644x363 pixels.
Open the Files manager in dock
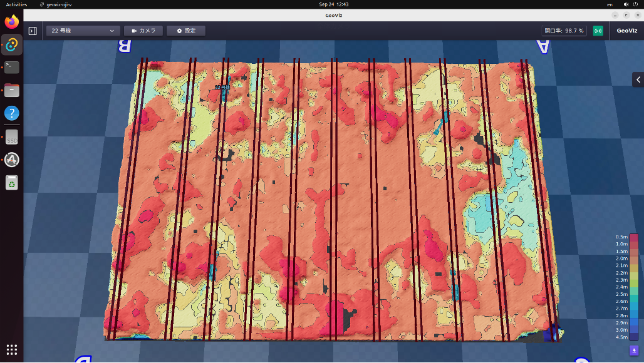tap(12, 90)
